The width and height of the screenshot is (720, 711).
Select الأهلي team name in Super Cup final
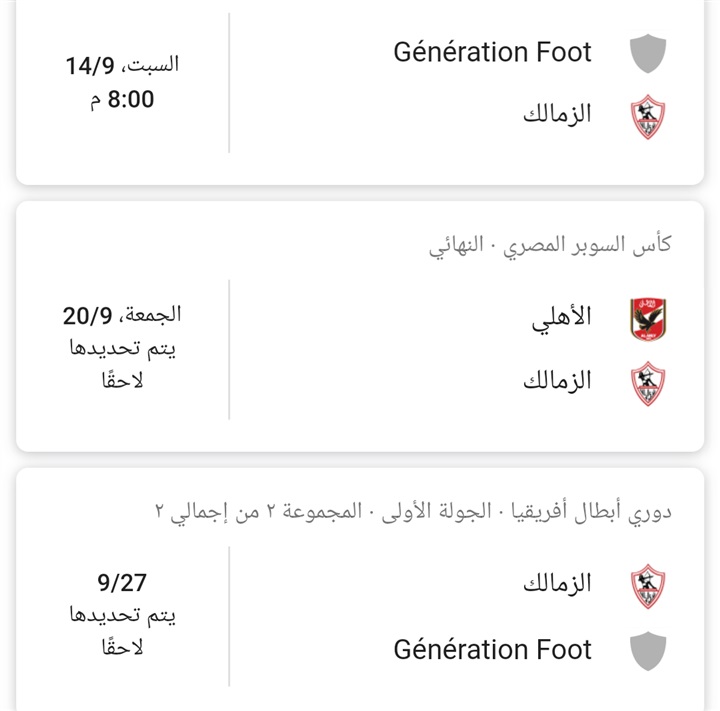tap(561, 318)
